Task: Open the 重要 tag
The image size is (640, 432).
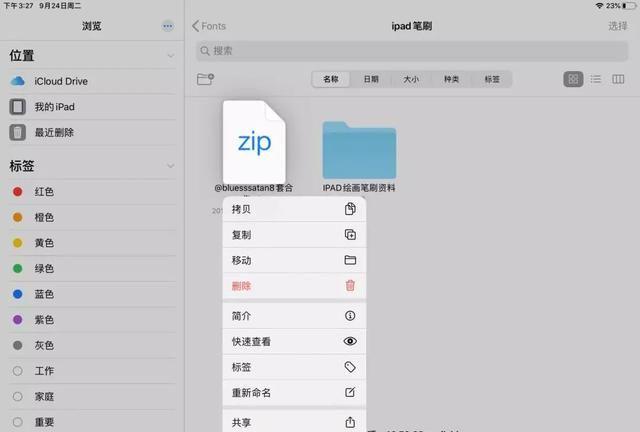Action: (x=92, y=422)
